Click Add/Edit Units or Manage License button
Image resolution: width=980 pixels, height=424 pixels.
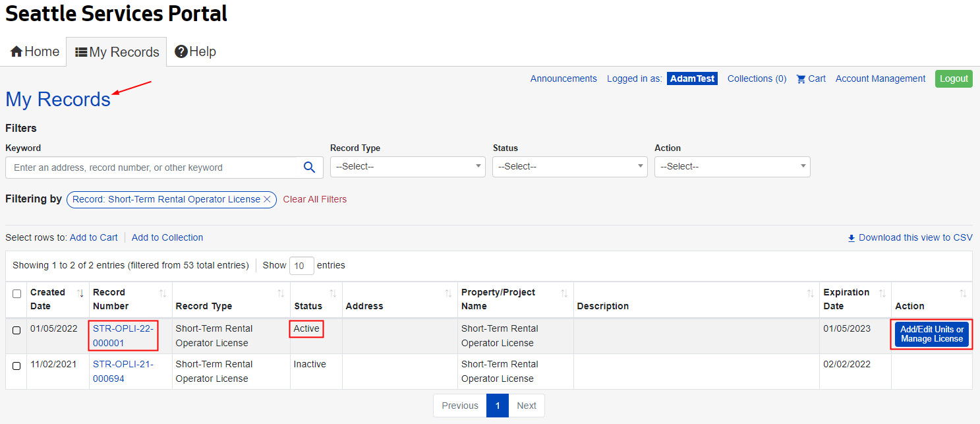tap(931, 334)
